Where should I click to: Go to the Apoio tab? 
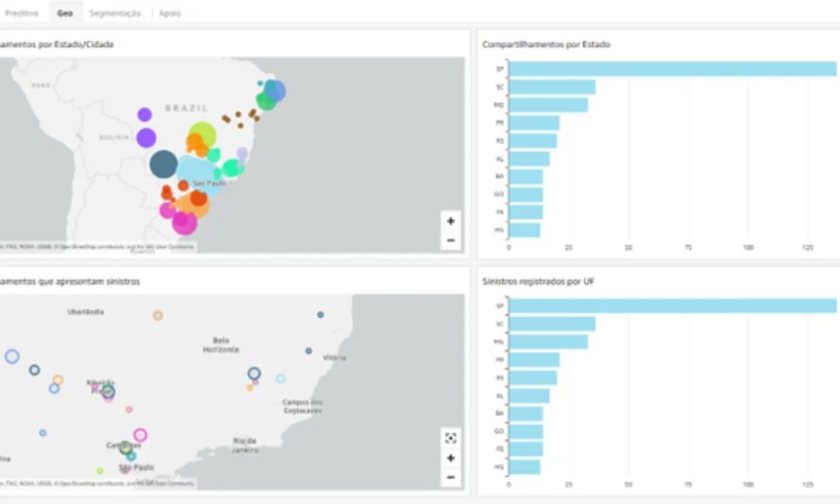170,14
